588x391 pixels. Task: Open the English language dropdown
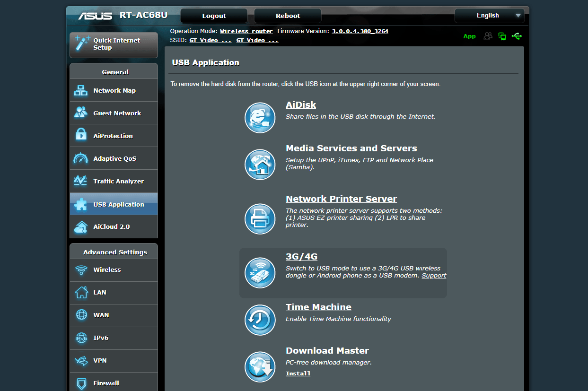tap(489, 16)
